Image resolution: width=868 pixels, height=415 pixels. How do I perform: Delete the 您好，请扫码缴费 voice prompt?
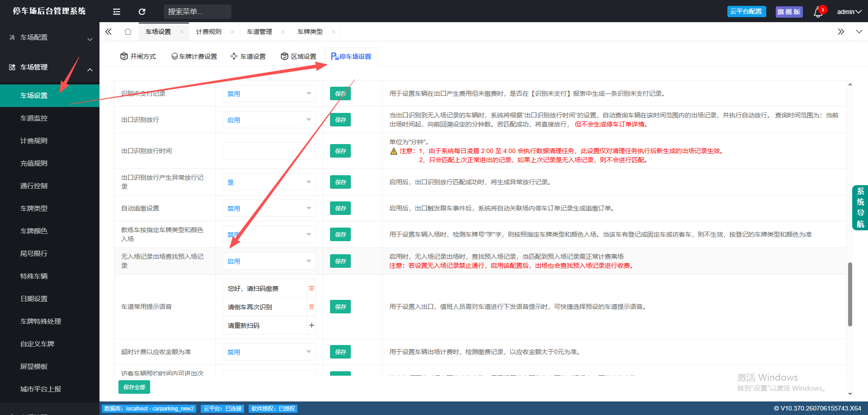pos(311,288)
